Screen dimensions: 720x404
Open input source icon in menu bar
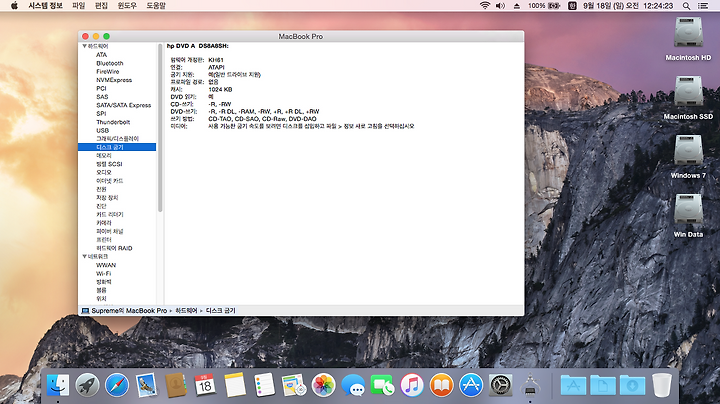pos(572,6)
